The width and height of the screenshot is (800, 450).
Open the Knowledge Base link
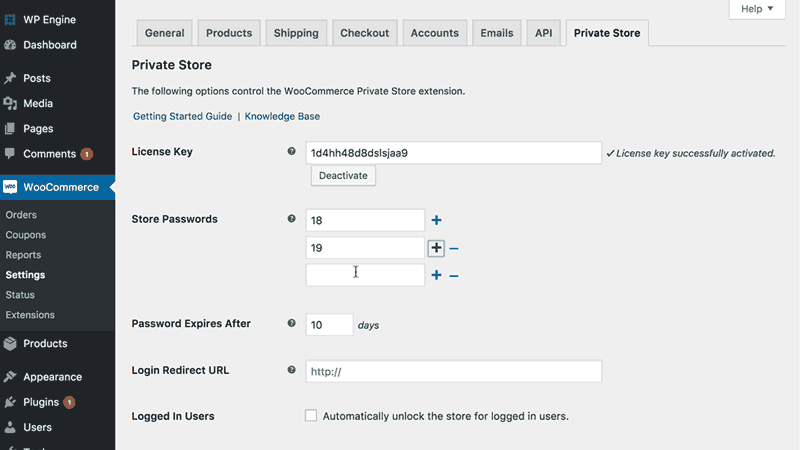[x=282, y=116]
